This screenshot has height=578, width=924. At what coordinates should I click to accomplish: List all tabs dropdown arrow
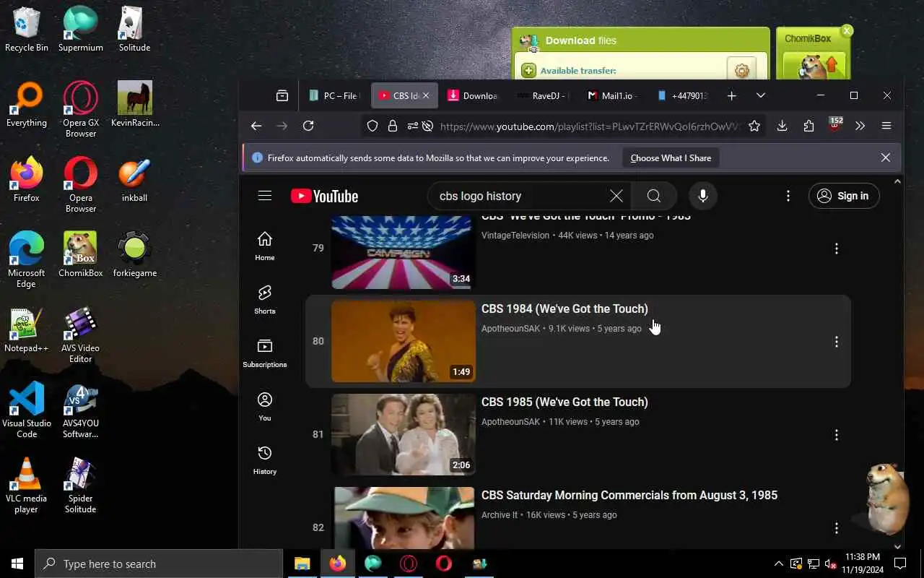(x=760, y=95)
